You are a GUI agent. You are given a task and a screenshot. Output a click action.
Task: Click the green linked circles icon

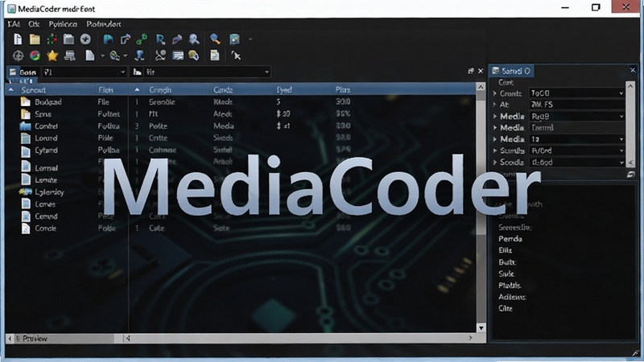tap(142, 39)
